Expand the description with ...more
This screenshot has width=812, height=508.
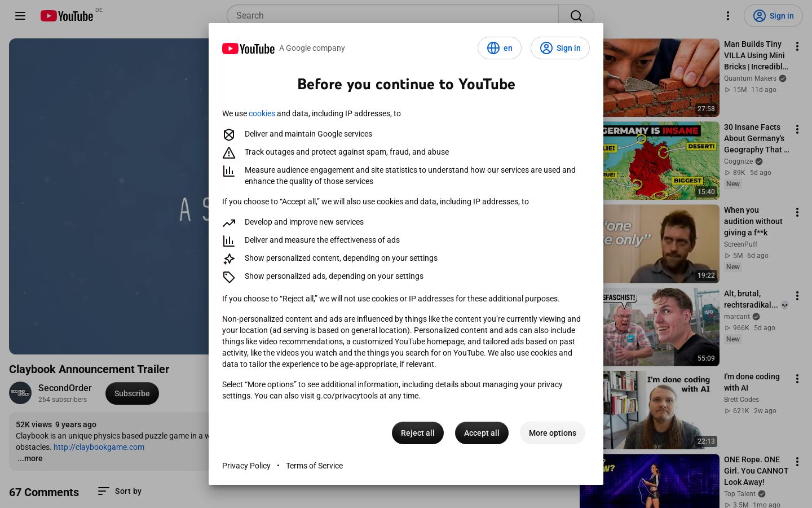click(30, 458)
